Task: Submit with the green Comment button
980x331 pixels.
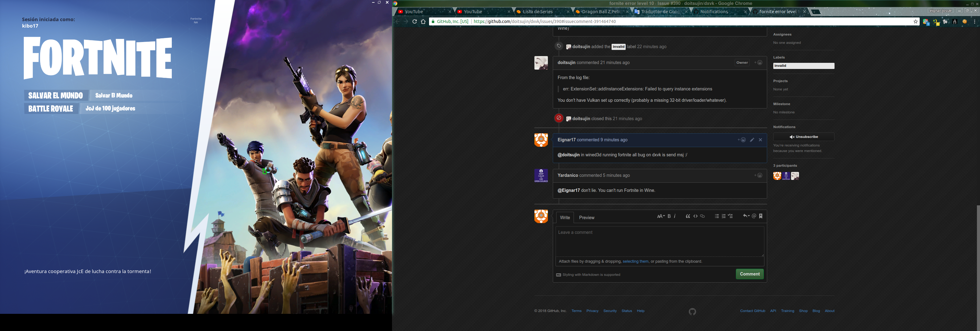Action: pos(749,274)
